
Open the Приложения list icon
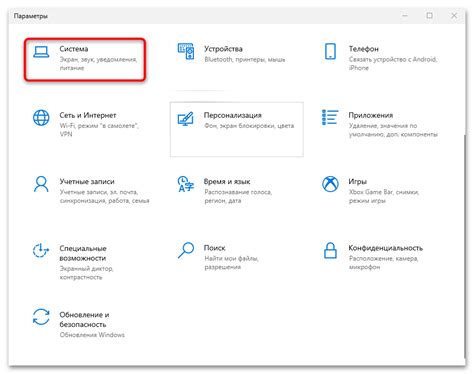[330, 117]
